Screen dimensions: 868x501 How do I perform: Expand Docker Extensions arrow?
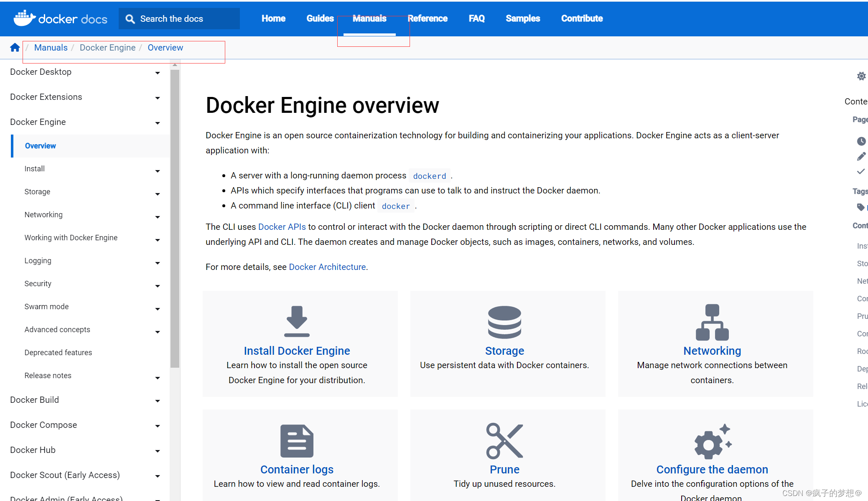click(x=158, y=98)
